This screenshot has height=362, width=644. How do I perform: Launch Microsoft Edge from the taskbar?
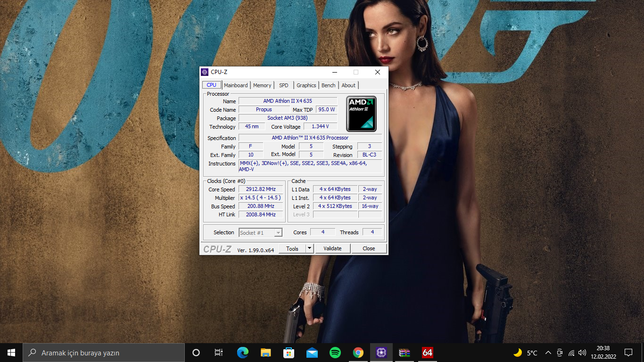point(242,353)
